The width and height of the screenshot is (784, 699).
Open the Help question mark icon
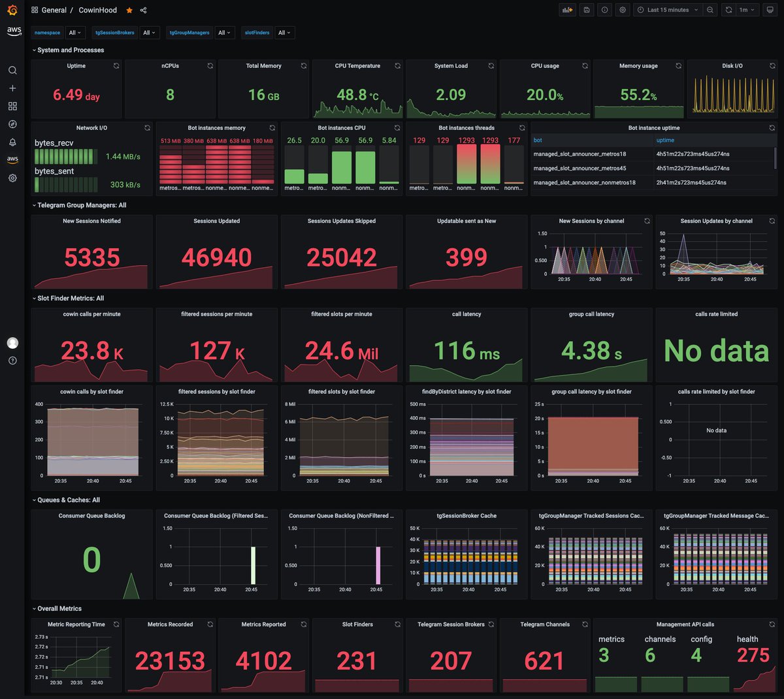coord(12,361)
